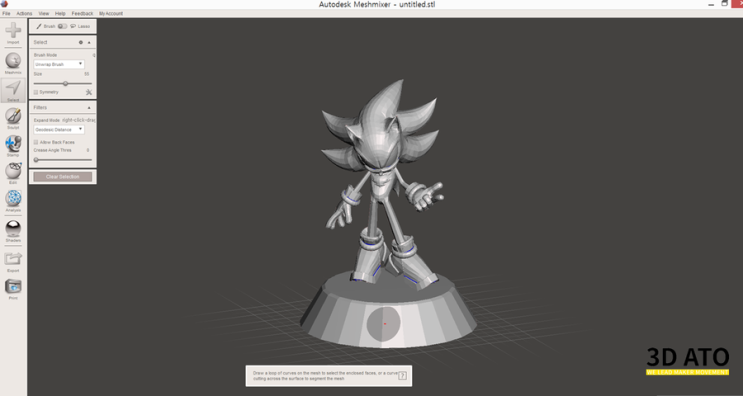743x396 pixels.
Task: Open the Analysis tools
Action: (13, 201)
